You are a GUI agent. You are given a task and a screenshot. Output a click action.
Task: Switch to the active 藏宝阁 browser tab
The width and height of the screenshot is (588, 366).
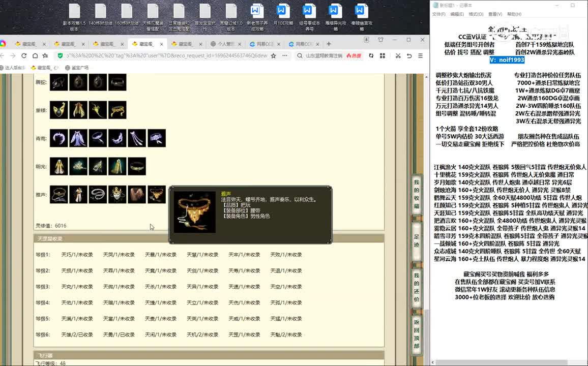(148, 44)
